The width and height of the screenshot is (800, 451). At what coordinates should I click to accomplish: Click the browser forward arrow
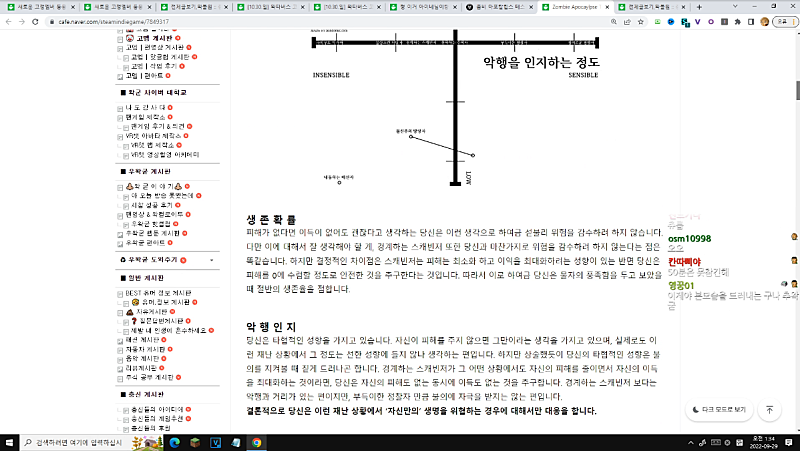(x=21, y=22)
